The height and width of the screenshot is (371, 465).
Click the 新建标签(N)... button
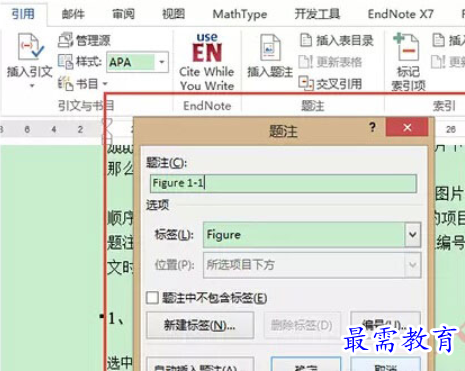(200, 325)
